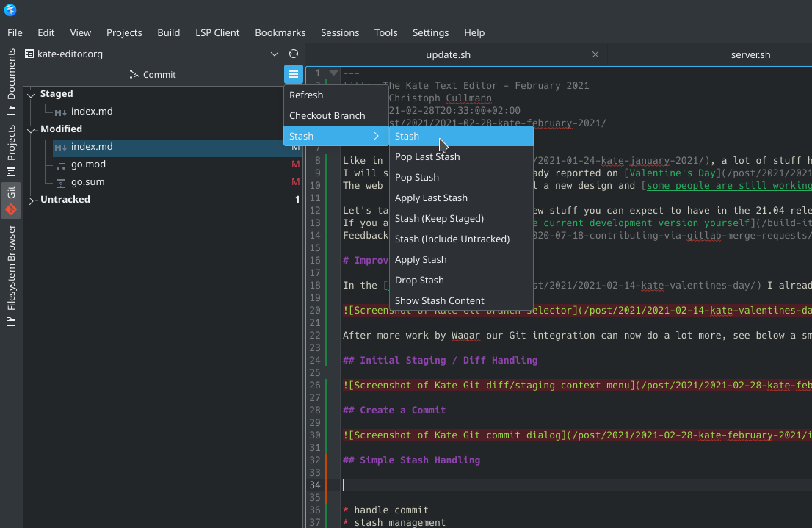
Task: Click the file icon next to go.mod
Action: pyautogui.click(x=61, y=165)
